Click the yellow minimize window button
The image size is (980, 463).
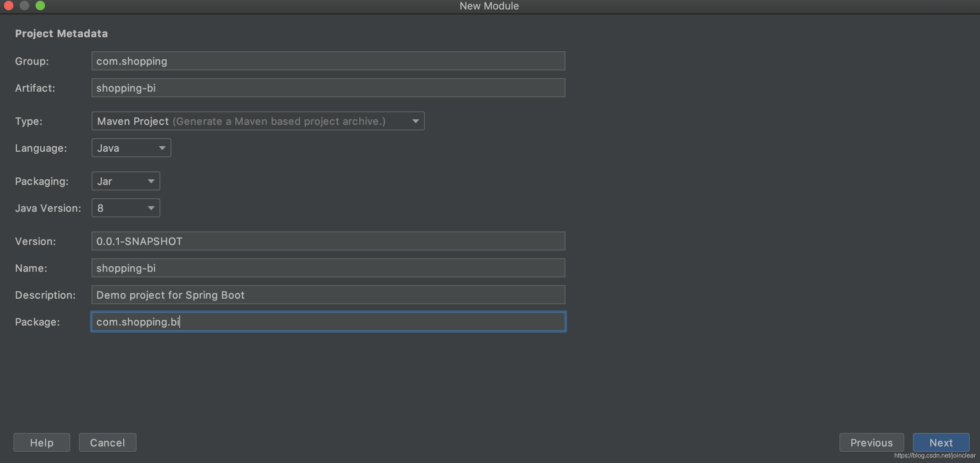24,6
